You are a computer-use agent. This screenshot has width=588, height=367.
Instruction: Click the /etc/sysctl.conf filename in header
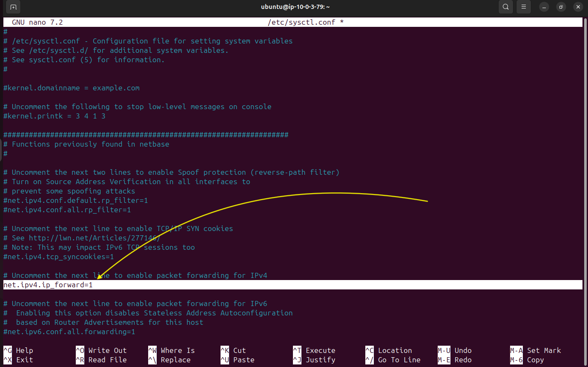click(x=301, y=22)
